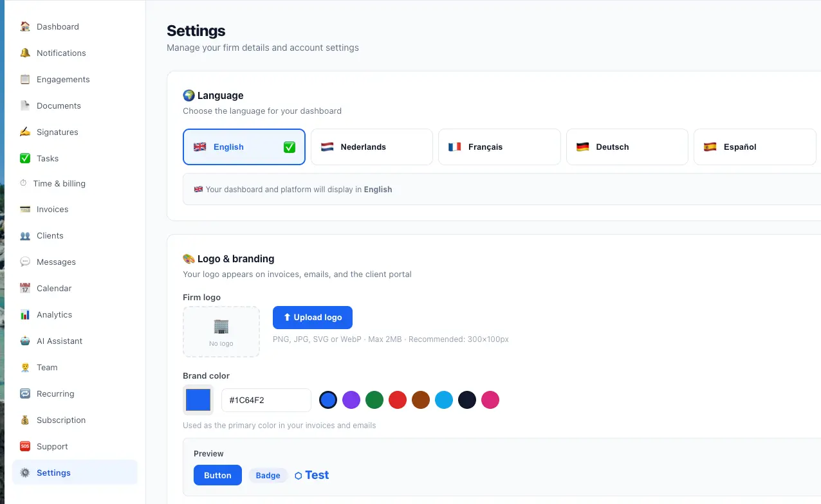The height and width of the screenshot is (504, 821).
Task: Click the Analytics chart icon
Action: pos(24,314)
